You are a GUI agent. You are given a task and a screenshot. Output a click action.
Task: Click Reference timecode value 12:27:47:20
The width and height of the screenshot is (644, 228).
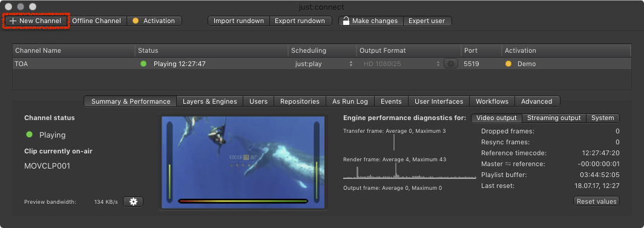tap(600, 153)
